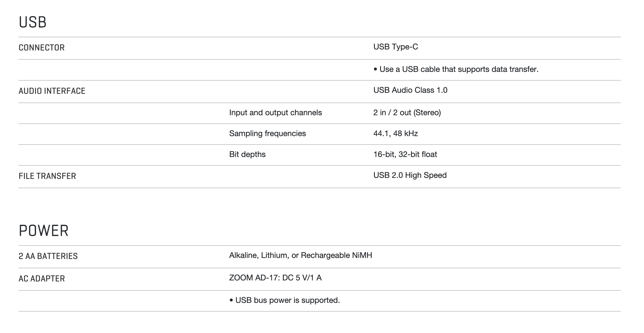The image size is (644, 333).
Task: Click the USB bus power supported note
Action: click(284, 300)
